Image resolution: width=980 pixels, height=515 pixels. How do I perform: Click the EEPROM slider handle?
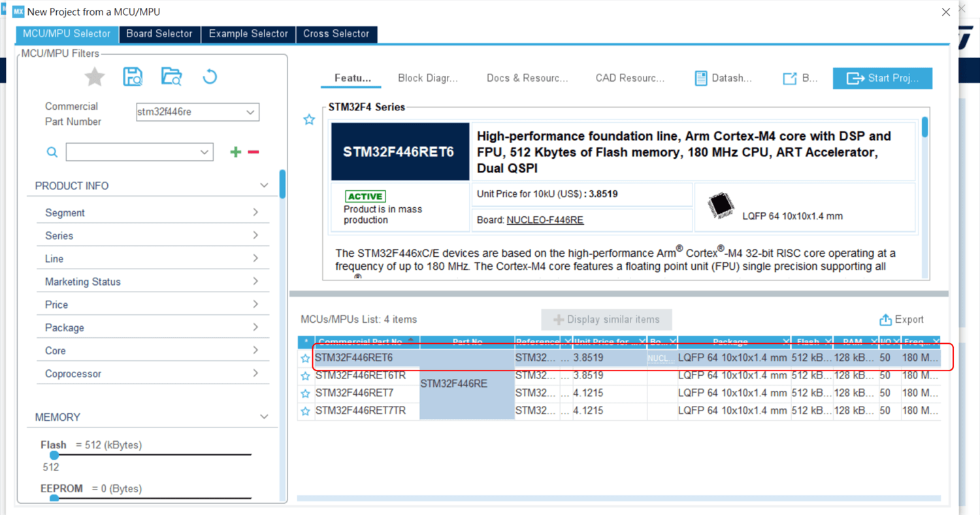pos(54,499)
